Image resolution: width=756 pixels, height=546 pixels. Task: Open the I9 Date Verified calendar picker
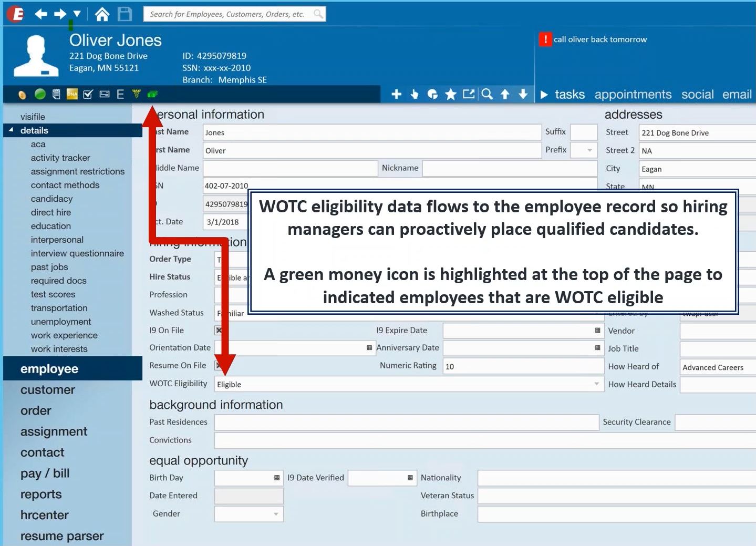click(410, 478)
